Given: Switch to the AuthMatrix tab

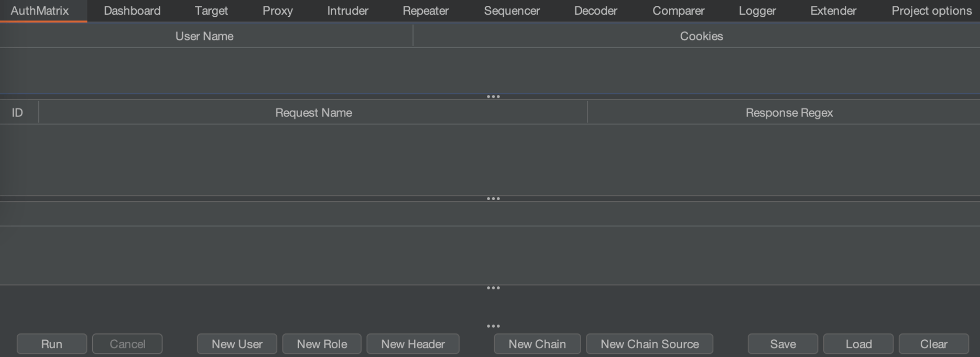Looking at the screenshot, I should point(40,10).
